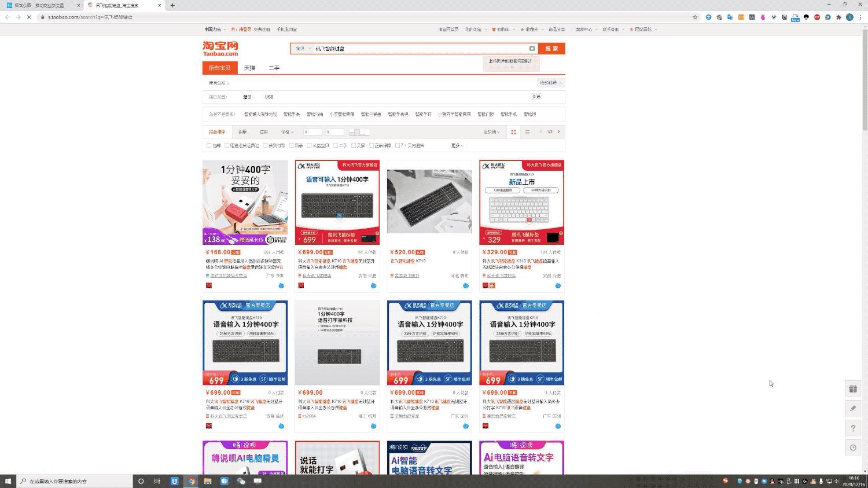Image resolution: width=868 pixels, height=488 pixels.
Task: Go to previous results page arrow
Action: (x=541, y=132)
